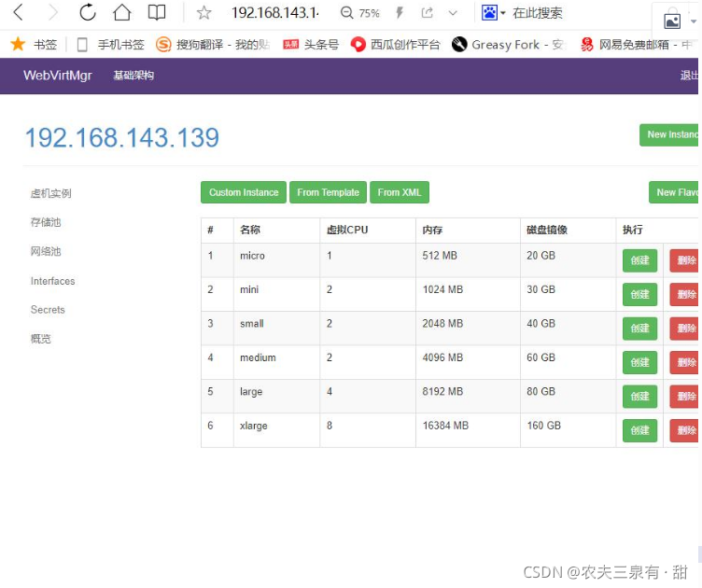Click the WebVirtMgr brand link
The height and width of the screenshot is (588, 702).
pos(57,76)
